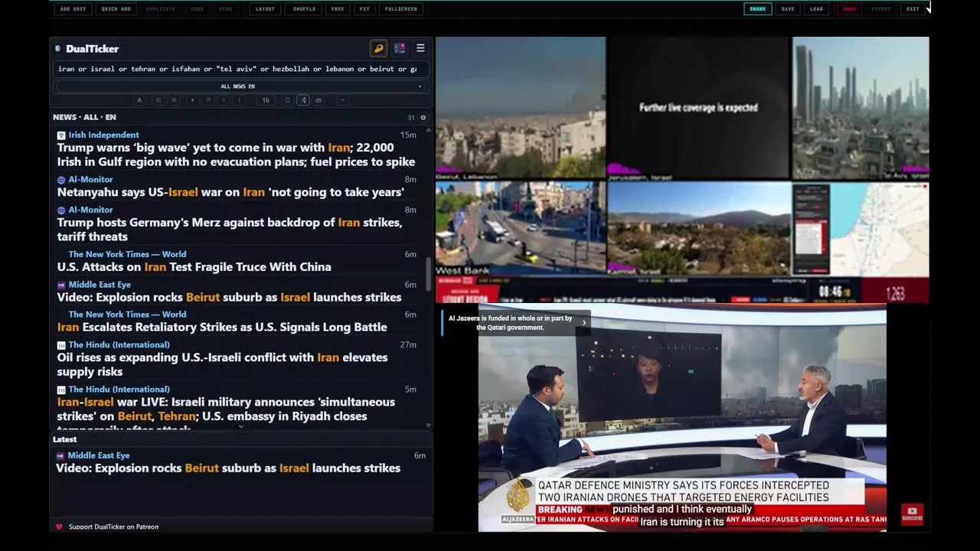Viewport: 980px width, 551px height.
Task: Select the Tel Aviv skyline camera feed
Action: [x=861, y=107]
